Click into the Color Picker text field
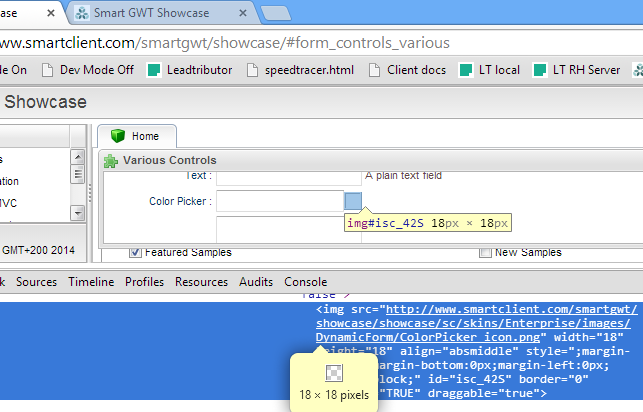Screen dimensions: 643x412 [280, 201]
